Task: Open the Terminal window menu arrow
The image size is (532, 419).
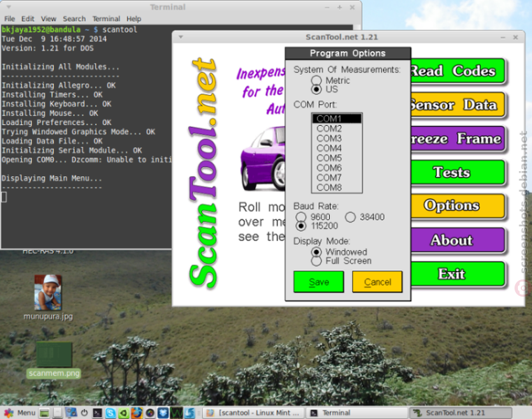Action: tap(9, 7)
